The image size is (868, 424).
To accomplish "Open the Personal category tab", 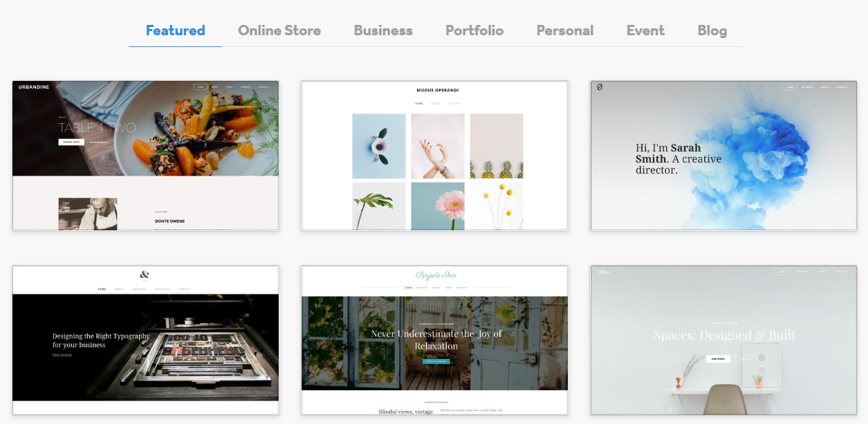I will (565, 30).
